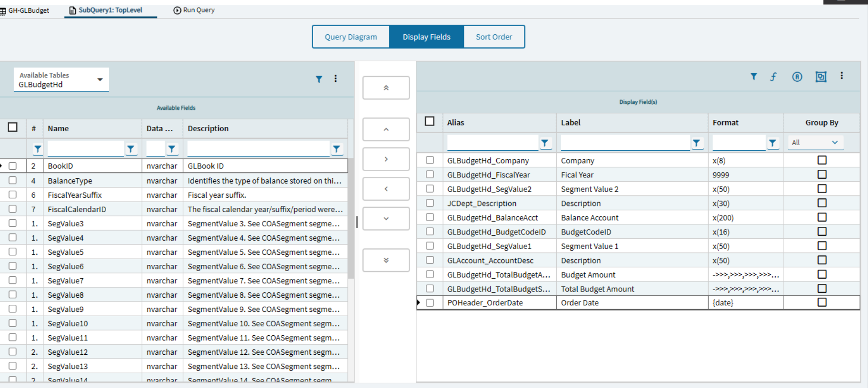Enable Group By for GLBudgetHd_Company
Viewport: 868px width, 388px height.
[822, 160]
